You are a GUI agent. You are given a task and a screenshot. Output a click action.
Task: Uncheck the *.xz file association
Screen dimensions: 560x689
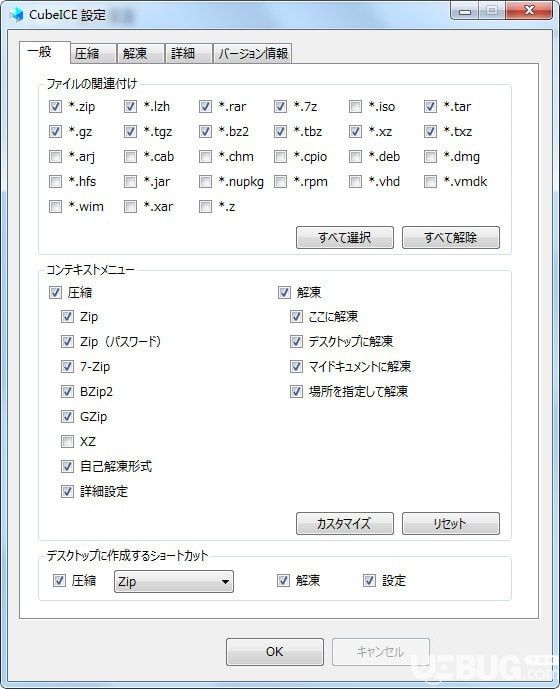tap(355, 131)
